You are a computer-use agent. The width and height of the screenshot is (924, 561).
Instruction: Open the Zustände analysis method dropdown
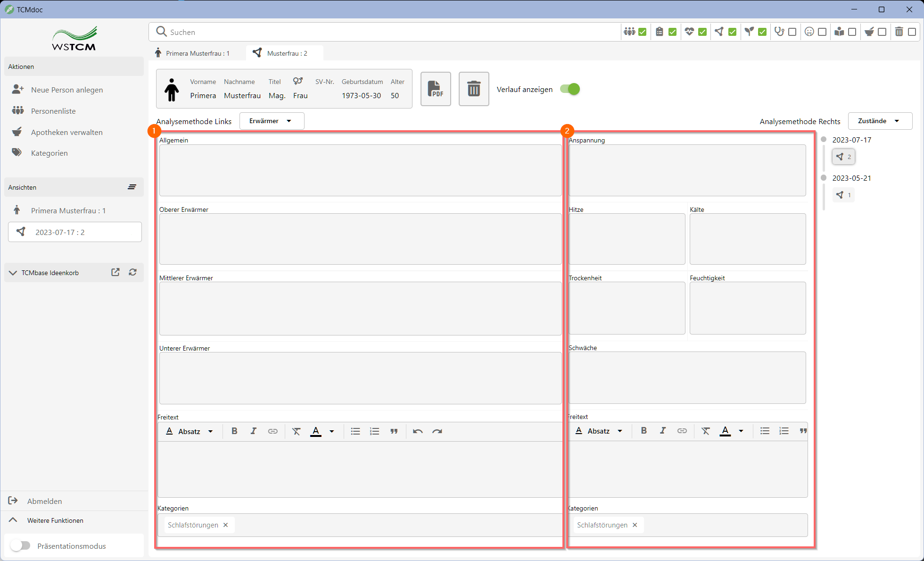click(x=879, y=121)
